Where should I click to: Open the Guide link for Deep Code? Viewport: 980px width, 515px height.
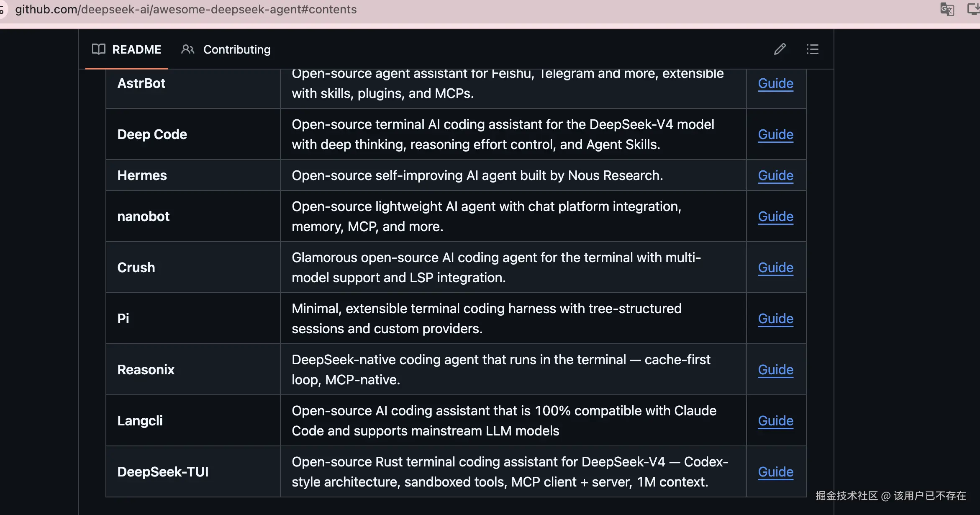pyautogui.click(x=775, y=134)
